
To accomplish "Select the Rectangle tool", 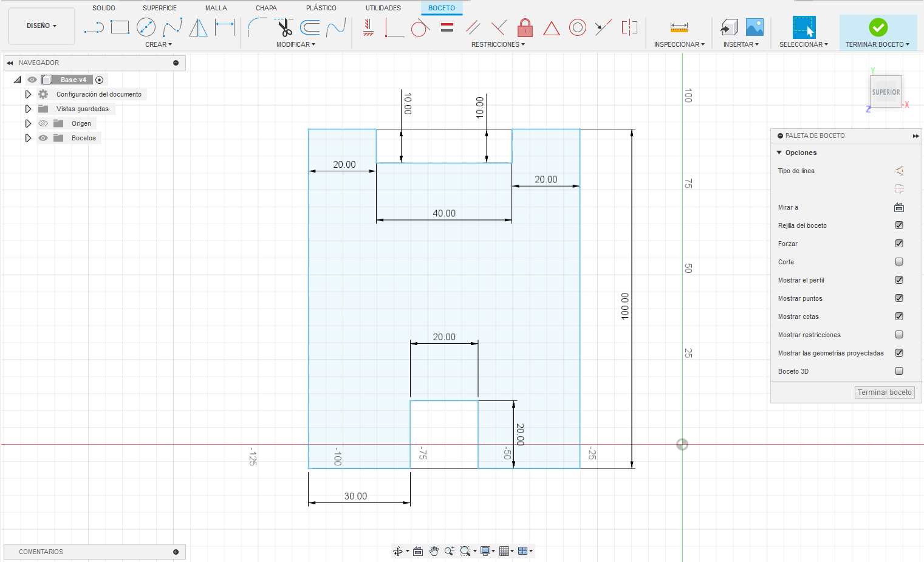I will tap(120, 27).
